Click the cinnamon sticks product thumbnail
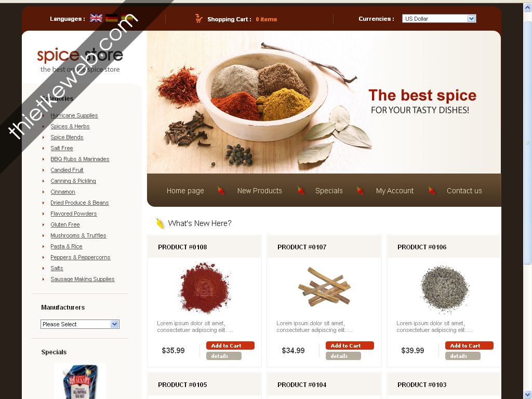This screenshot has height=399, width=532. 324,287
